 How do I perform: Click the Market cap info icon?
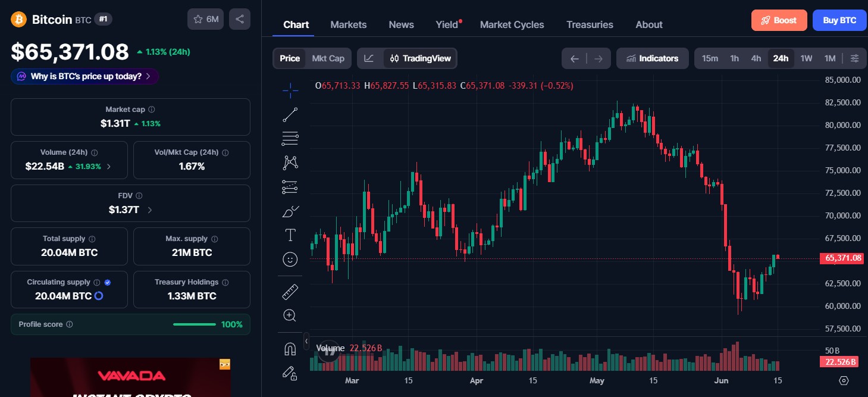point(152,110)
